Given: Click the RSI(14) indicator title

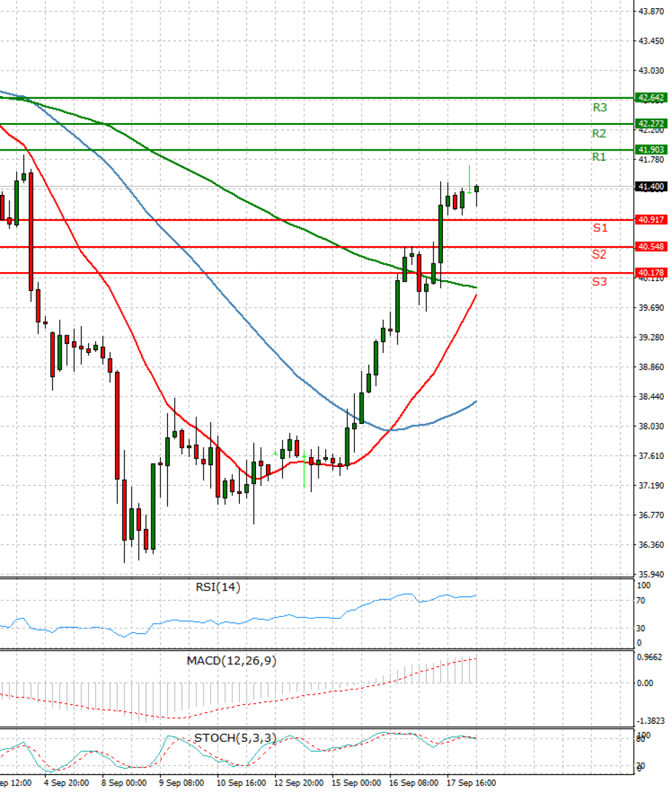Looking at the screenshot, I should tap(218, 587).
